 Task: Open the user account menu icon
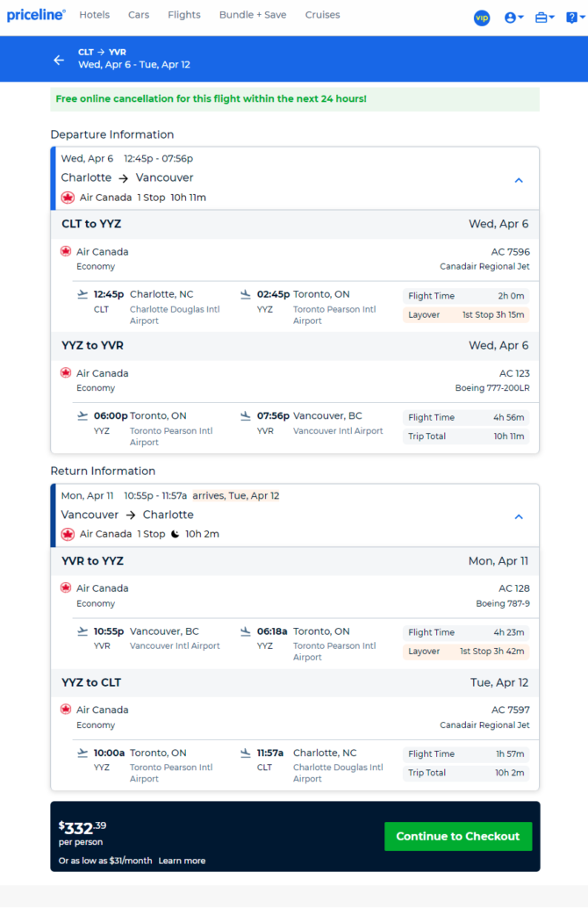(514, 18)
